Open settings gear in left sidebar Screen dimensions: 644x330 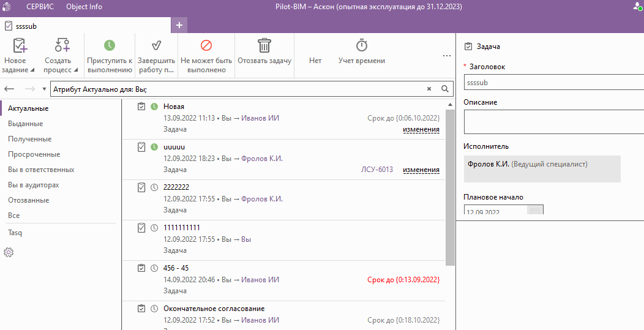pyautogui.click(x=9, y=252)
